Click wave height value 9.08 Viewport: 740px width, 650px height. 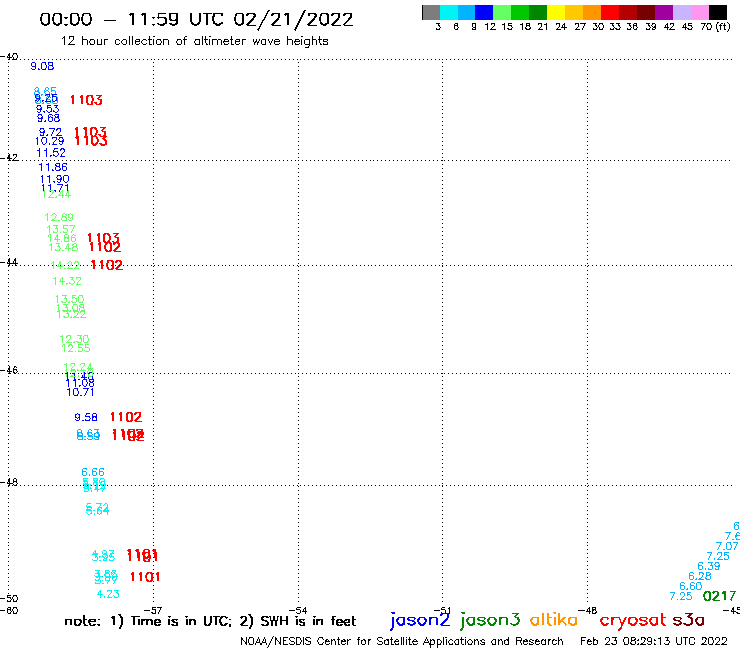pos(42,66)
